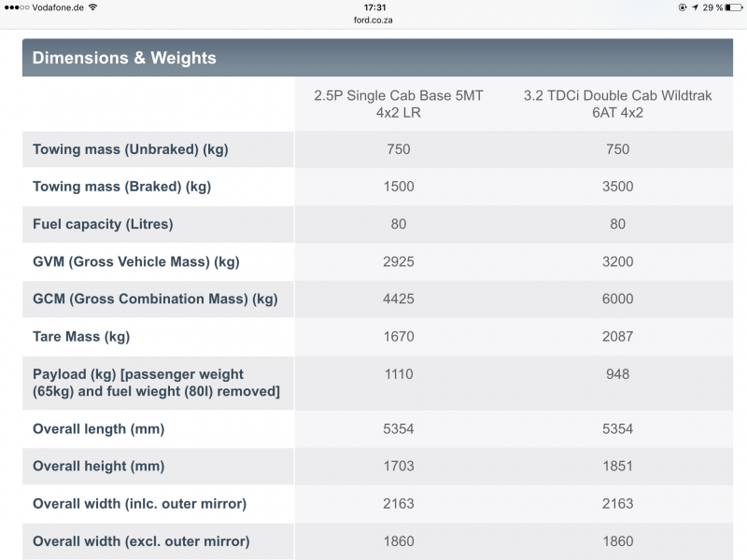
Task: Click GCM (Gross Combination Mass) row label
Action: point(155,299)
